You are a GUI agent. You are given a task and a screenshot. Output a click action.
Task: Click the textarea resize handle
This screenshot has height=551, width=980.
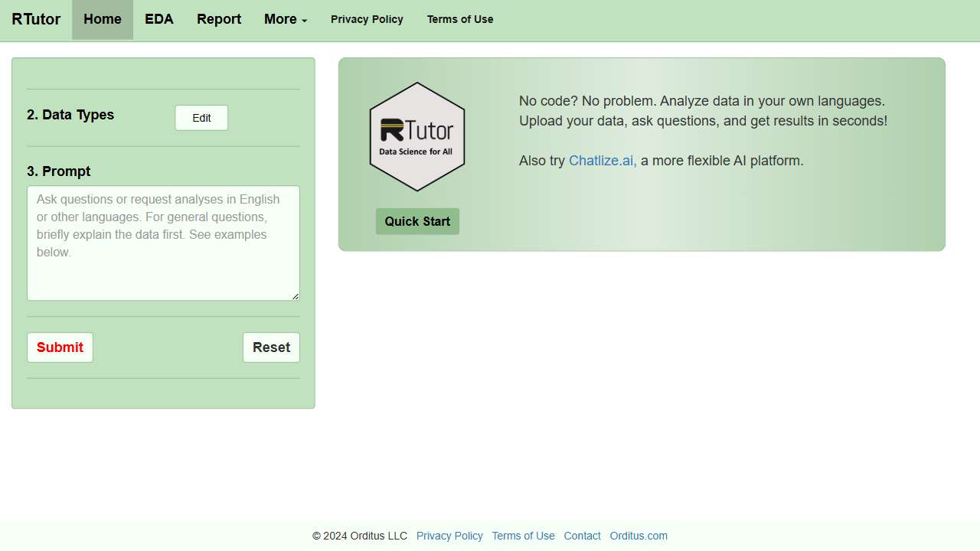[x=296, y=297]
